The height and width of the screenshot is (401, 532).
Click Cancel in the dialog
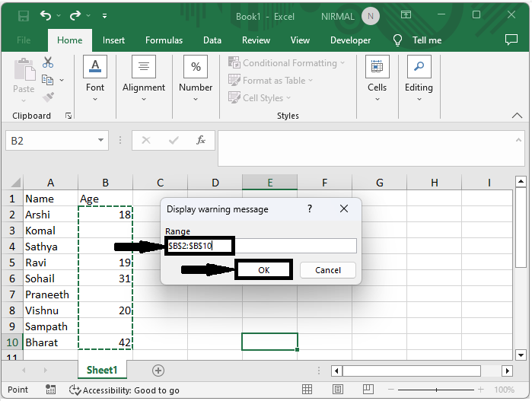pos(328,270)
